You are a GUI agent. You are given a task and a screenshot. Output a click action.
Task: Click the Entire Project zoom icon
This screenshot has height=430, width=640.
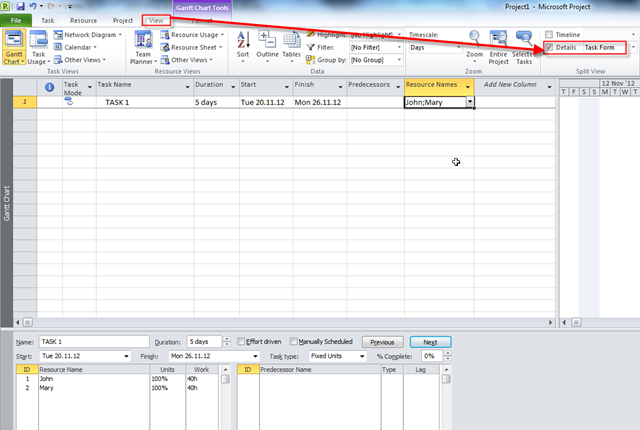498,42
